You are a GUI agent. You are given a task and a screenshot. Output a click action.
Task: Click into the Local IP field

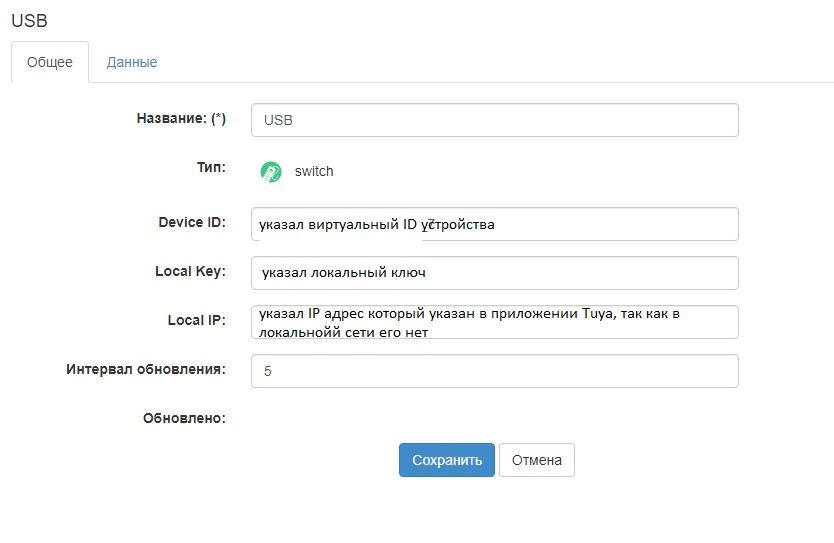click(494, 322)
